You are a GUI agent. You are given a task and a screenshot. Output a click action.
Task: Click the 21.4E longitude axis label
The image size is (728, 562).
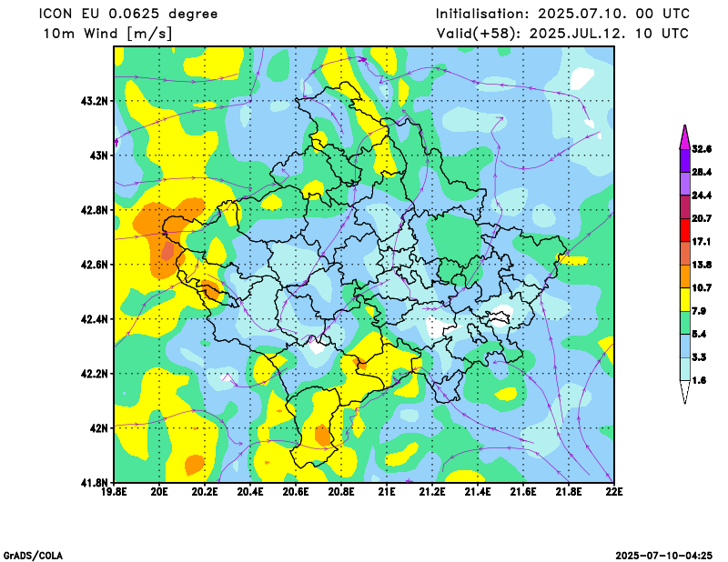tap(478, 491)
